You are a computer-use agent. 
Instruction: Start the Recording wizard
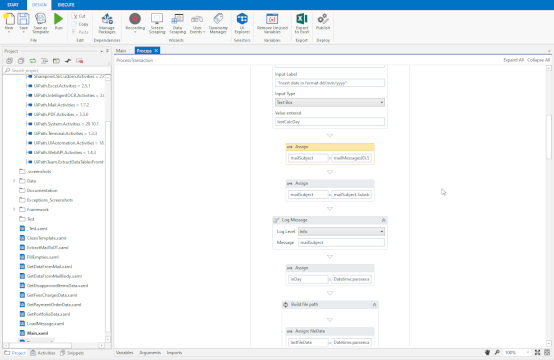click(x=135, y=22)
